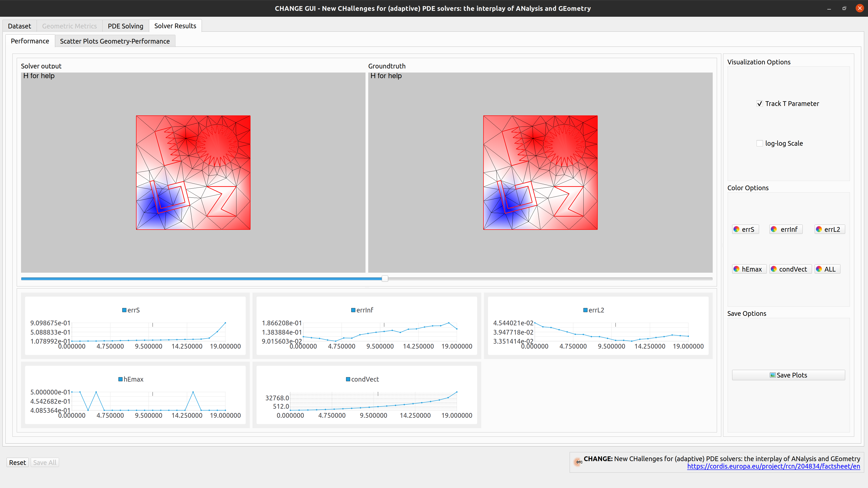The width and height of the screenshot is (868, 488).
Task: Open the cordis.europa.eu factsheet link
Action: (x=773, y=467)
